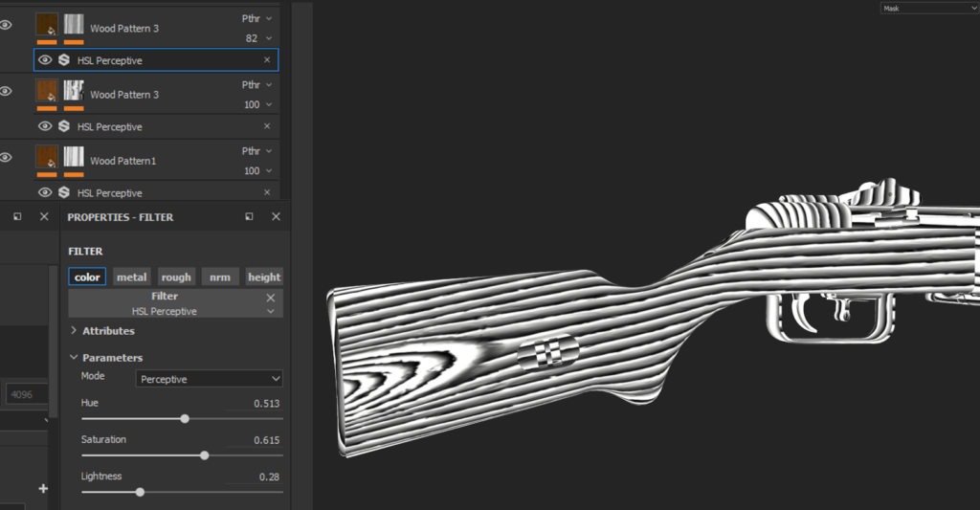Expand the filter selector chevron
This screenshot has height=510, width=980.
pyautogui.click(x=271, y=311)
